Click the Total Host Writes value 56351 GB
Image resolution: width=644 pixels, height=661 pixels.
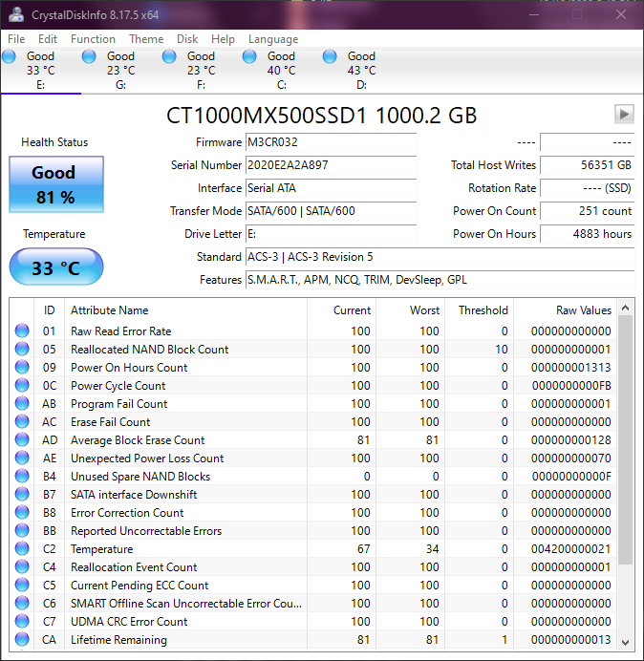587,165
